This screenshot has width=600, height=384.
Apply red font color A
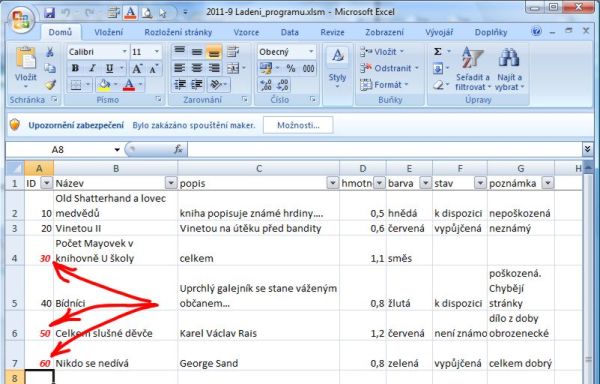[x=129, y=85]
